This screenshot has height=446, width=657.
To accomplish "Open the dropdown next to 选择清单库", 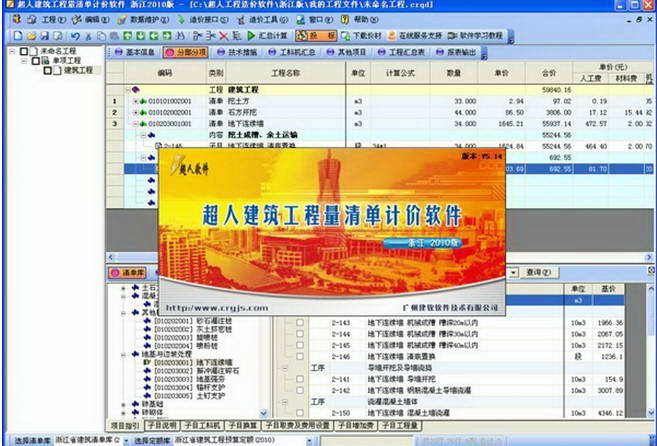I will [126, 441].
